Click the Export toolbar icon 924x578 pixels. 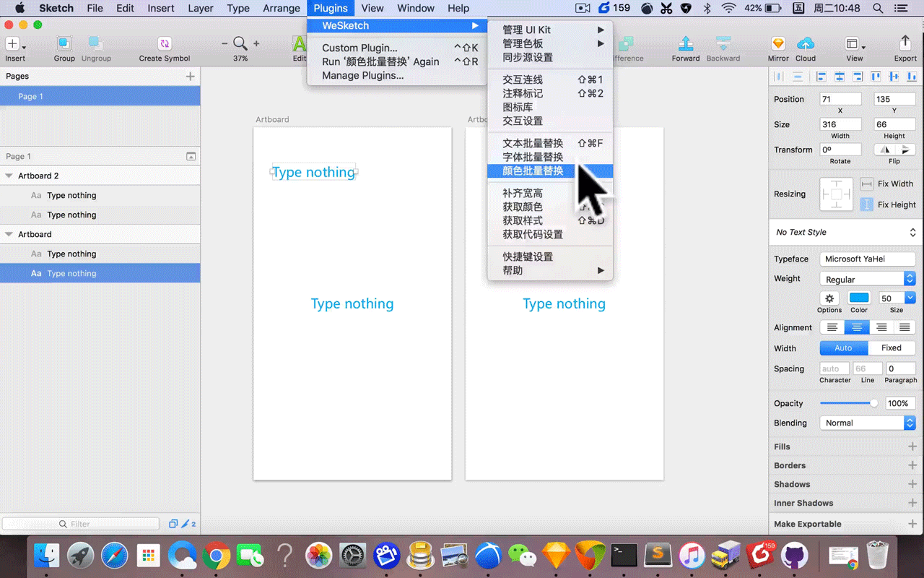click(x=905, y=43)
